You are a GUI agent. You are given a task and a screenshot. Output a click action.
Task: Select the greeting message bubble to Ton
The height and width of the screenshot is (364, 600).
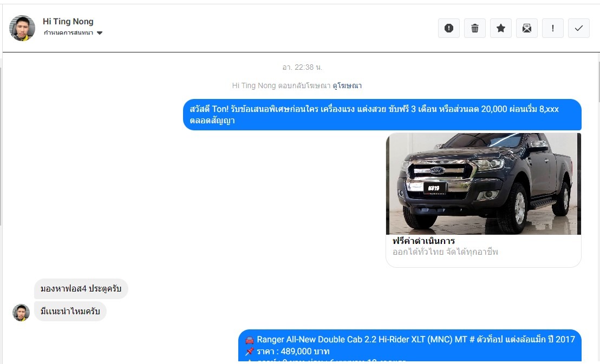(x=382, y=115)
